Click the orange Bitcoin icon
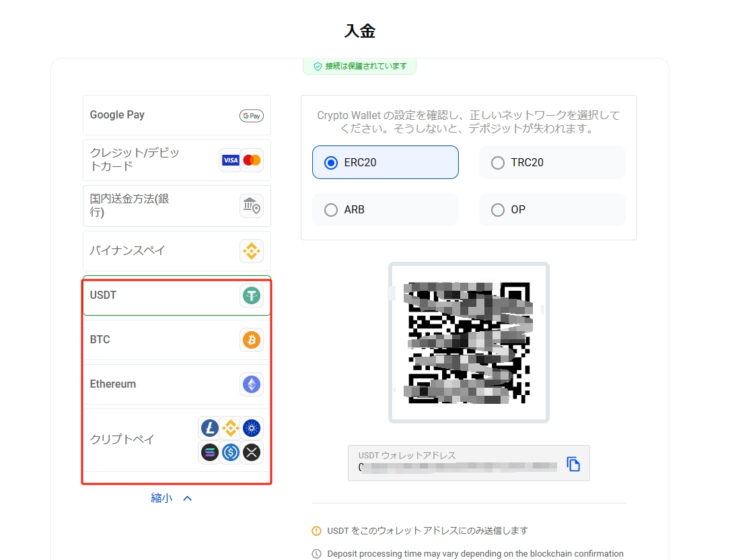The height and width of the screenshot is (560, 730). click(252, 340)
